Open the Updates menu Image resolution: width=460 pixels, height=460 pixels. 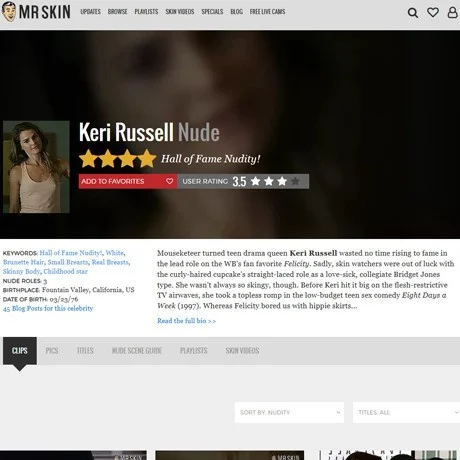point(90,12)
